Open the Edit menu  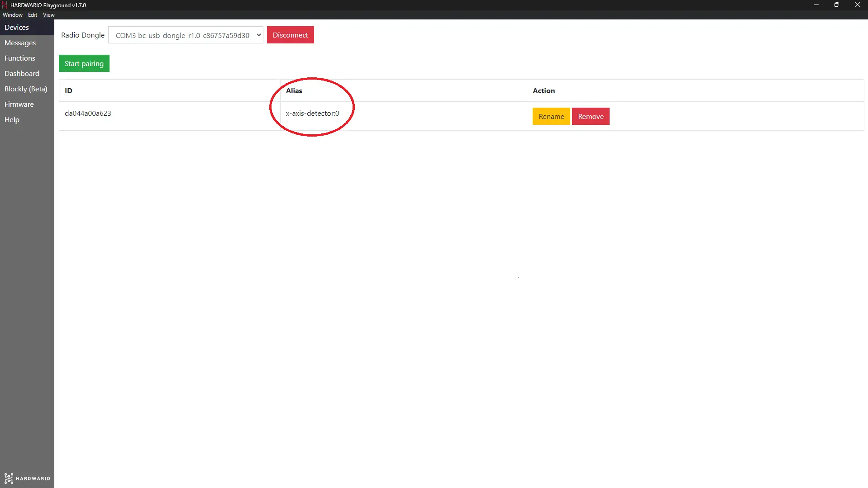[33, 15]
